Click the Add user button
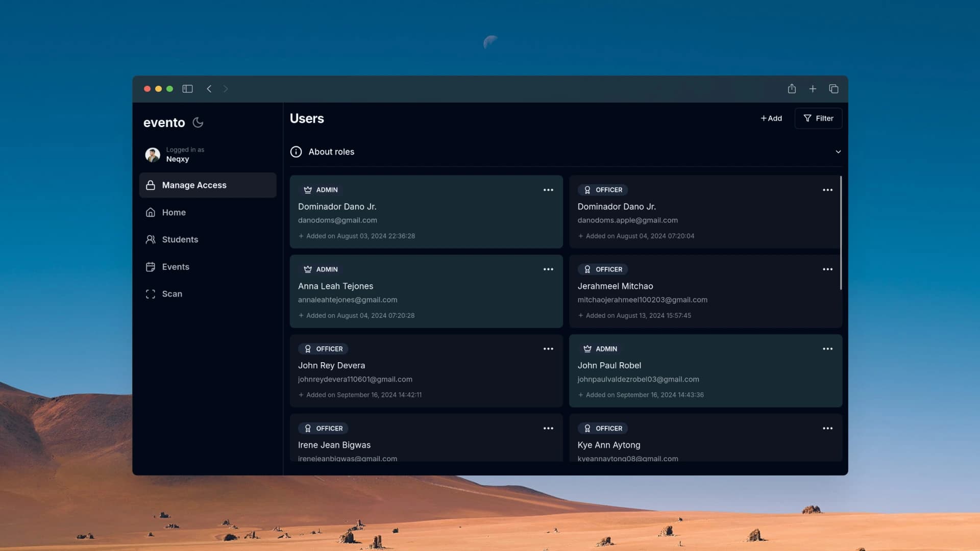The width and height of the screenshot is (980, 551). coord(771,118)
